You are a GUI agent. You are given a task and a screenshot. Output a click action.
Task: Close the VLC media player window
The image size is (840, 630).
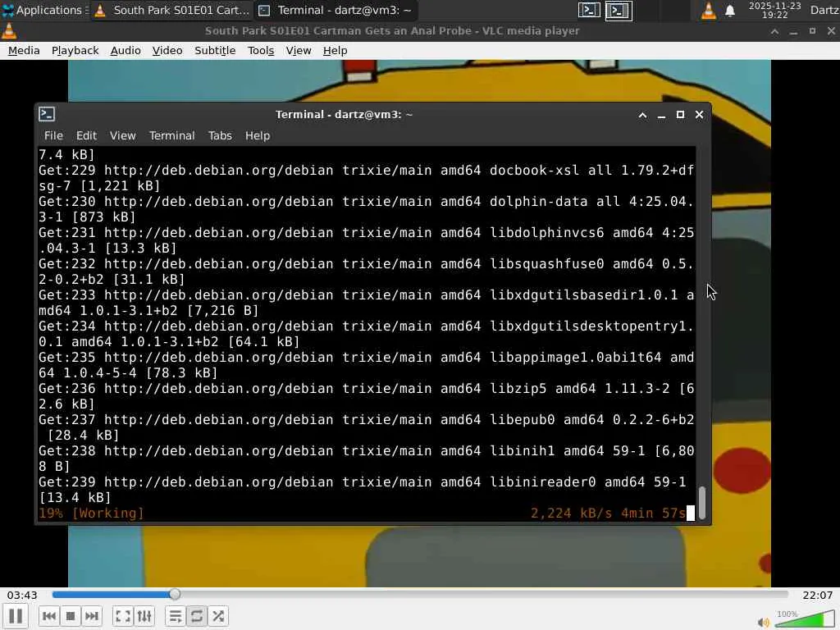[831, 32]
